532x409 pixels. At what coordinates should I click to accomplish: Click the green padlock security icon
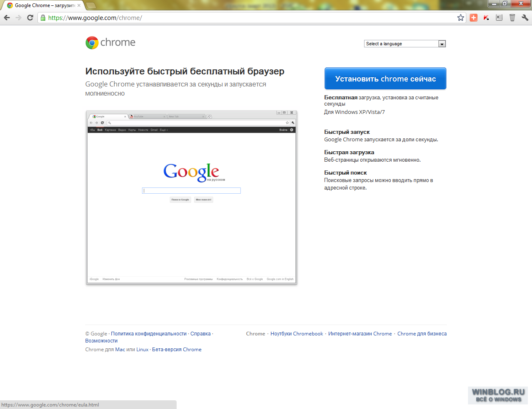tap(43, 17)
